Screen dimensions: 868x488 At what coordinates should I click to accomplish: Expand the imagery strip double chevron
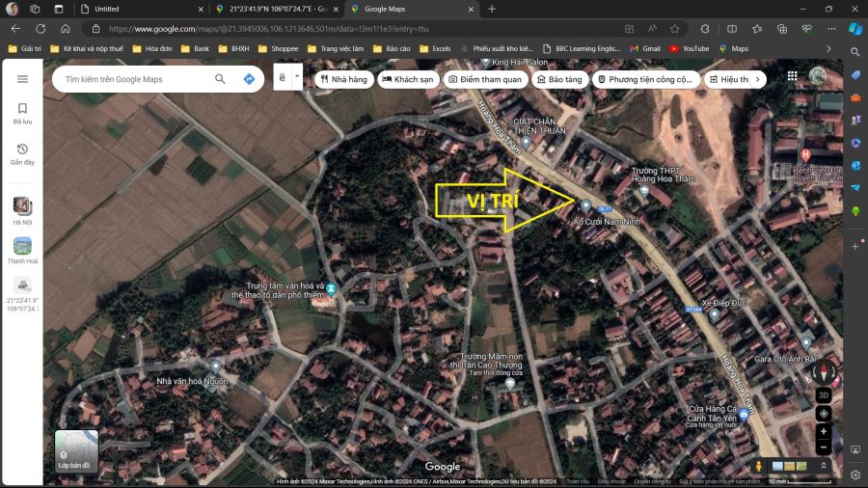click(x=824, y=467)
